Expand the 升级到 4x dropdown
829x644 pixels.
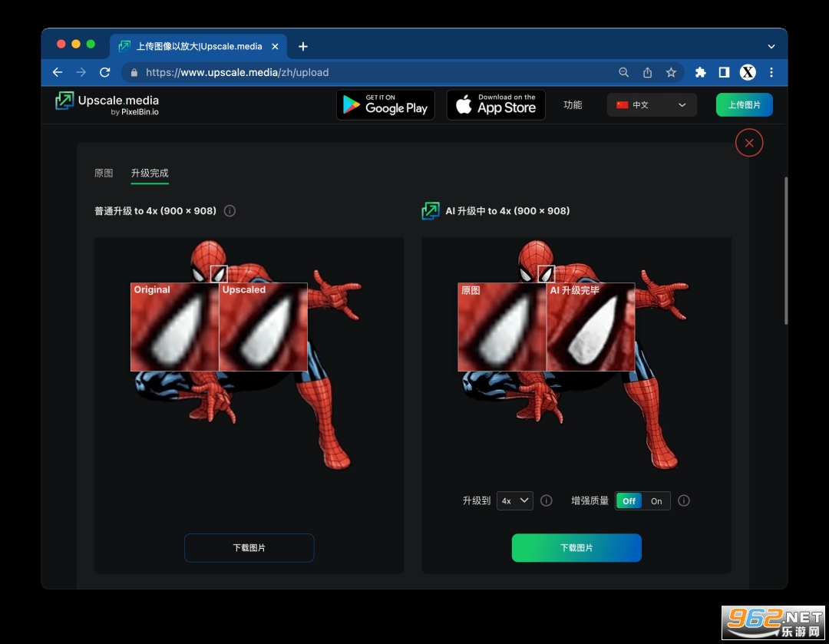click(x=514, y=501)
